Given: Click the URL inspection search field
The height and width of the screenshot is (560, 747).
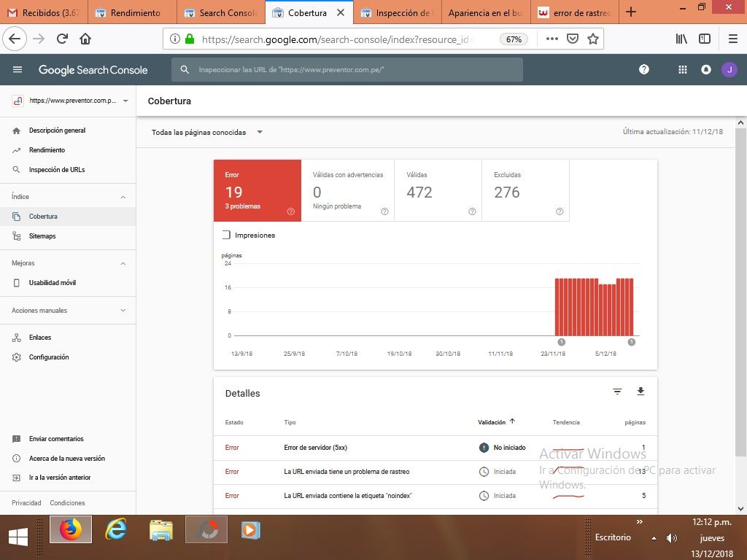Looking at the screenshot, I should tap(347, 69).
